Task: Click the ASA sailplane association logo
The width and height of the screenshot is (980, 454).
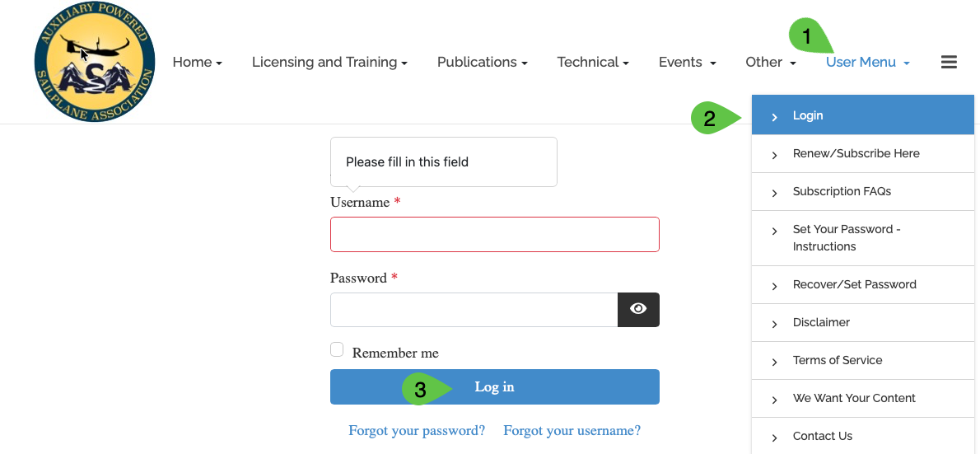Action: (x=95, y=63)
